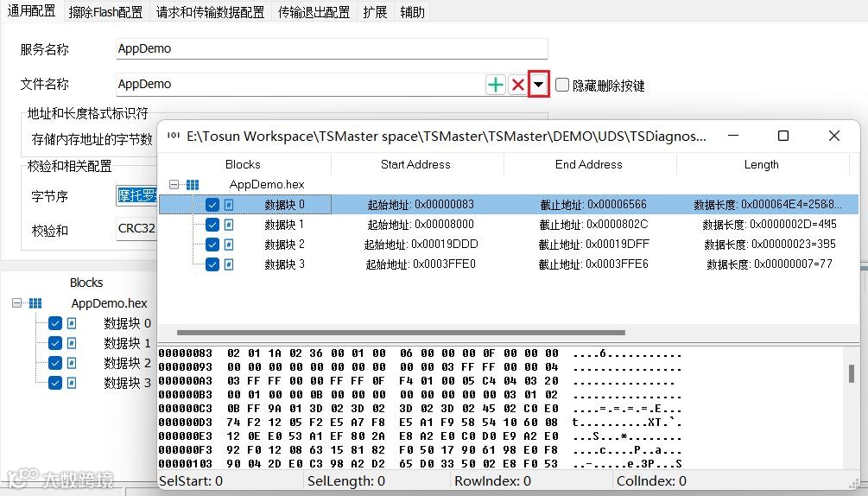Click the SelStart: 0 status entry

[191, 481]
